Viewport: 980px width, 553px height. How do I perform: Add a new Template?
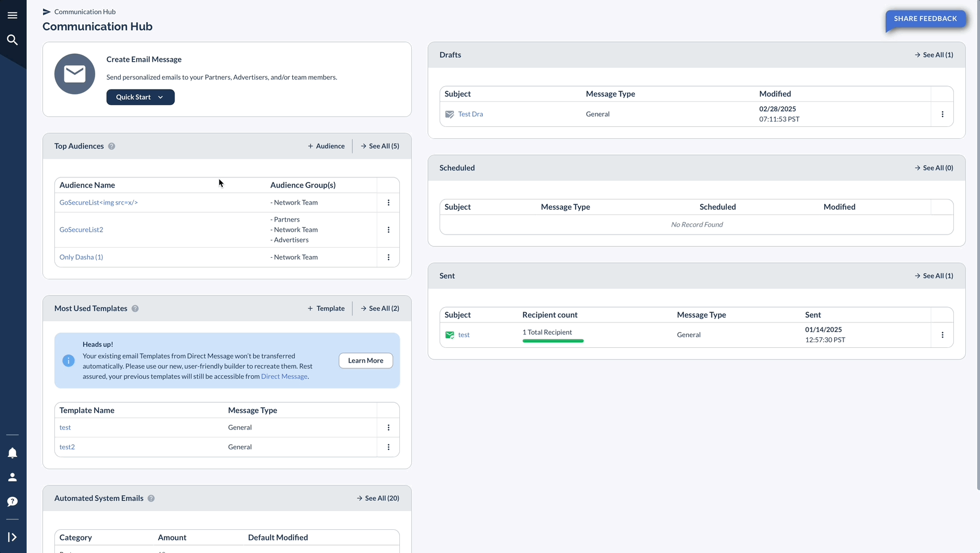click(326, 309)
